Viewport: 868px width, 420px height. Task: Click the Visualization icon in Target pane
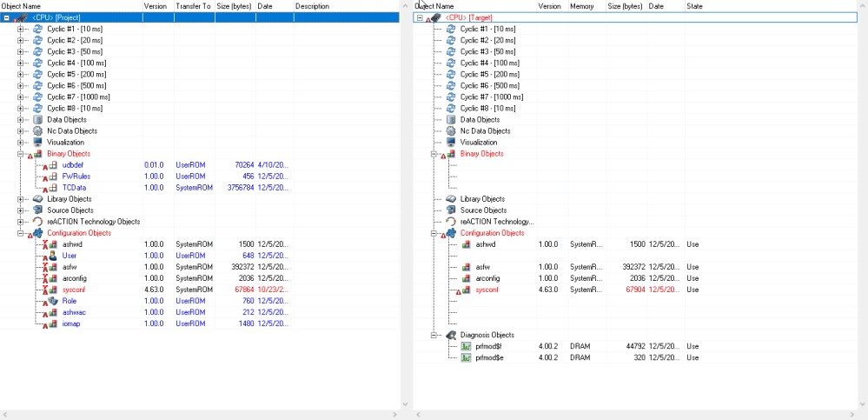pyautogui.click(x=451, y=143)
